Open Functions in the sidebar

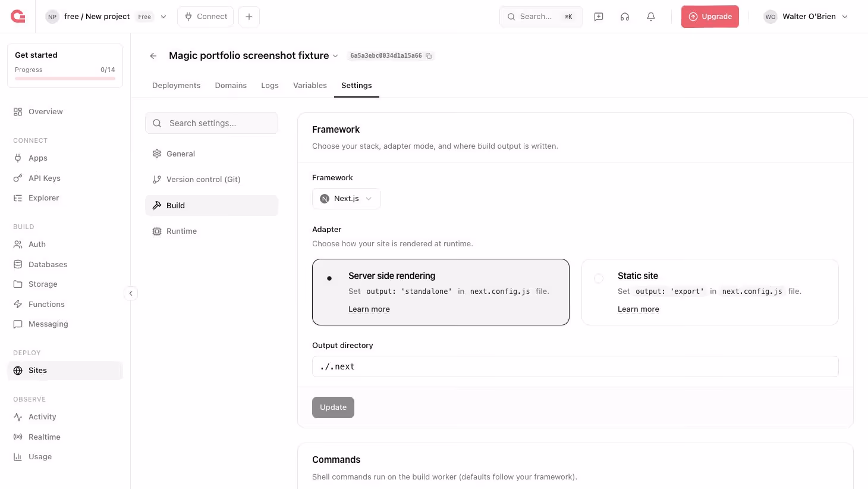[65, 305]
